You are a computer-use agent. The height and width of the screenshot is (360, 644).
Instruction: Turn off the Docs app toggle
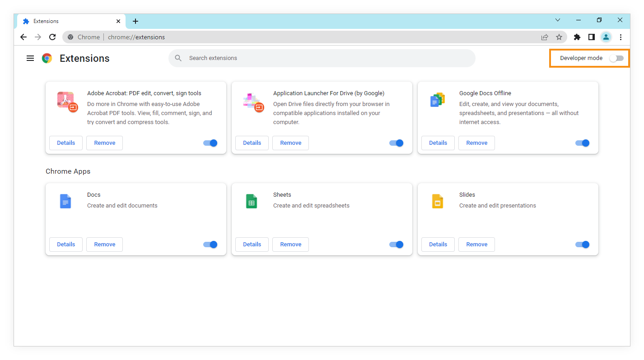point(210,245)
